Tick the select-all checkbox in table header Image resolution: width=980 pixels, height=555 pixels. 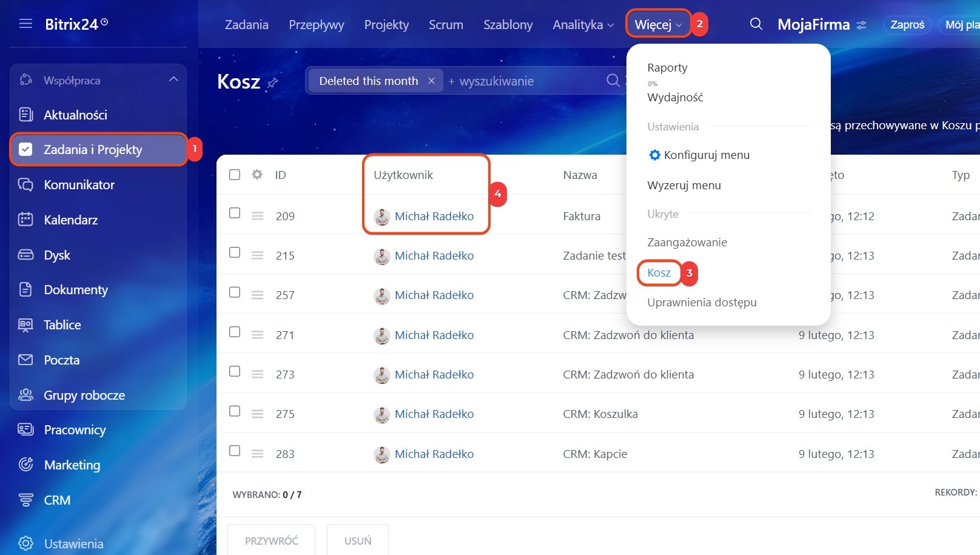pos(235,175)
